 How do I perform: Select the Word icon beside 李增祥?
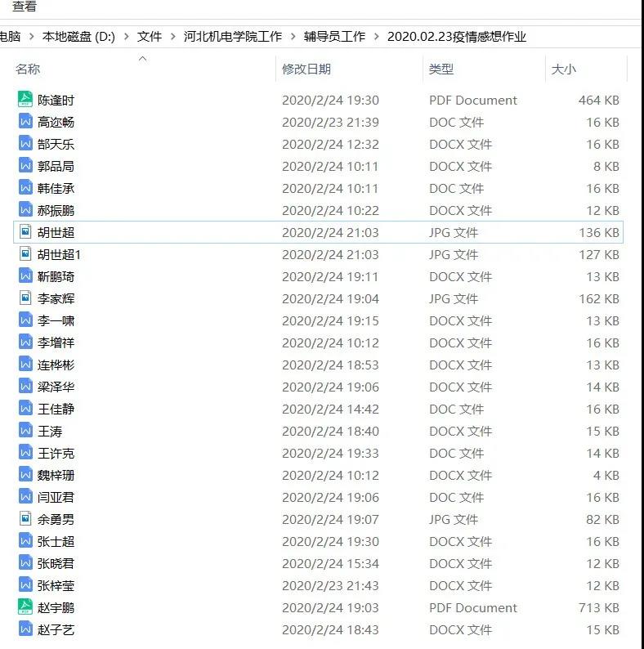point(25,342)
